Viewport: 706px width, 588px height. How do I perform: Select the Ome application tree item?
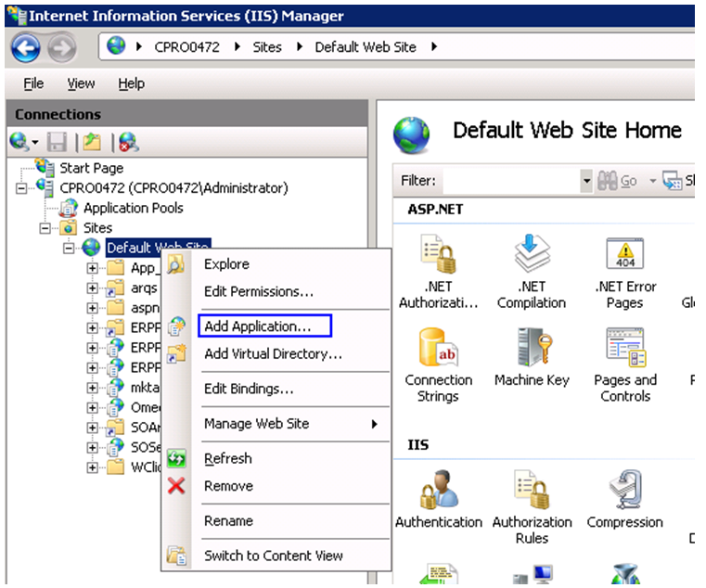point(146,407)
